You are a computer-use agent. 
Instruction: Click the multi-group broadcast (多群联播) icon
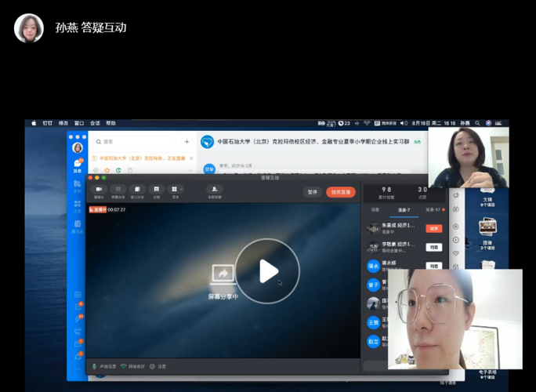coord(213,191)
